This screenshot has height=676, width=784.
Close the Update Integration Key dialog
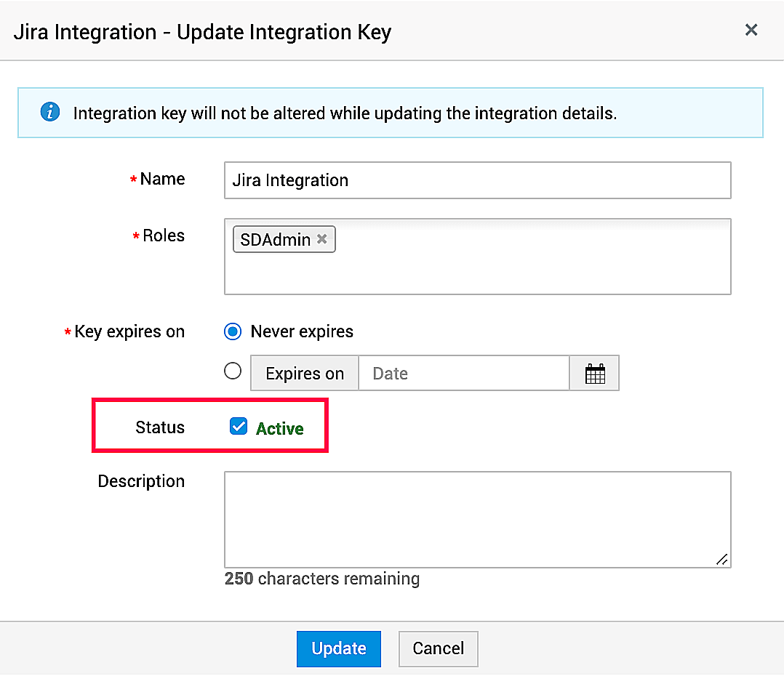coord(751,31)
